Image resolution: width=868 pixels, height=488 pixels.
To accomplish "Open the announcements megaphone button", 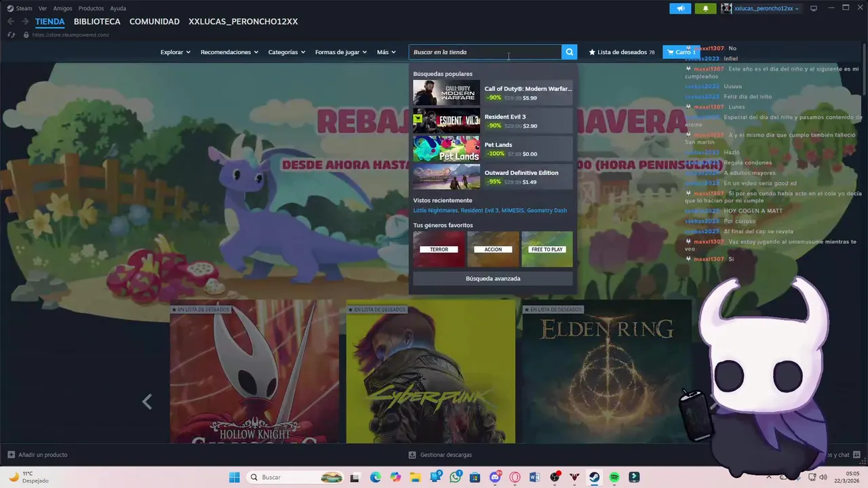I will (680, 8).
